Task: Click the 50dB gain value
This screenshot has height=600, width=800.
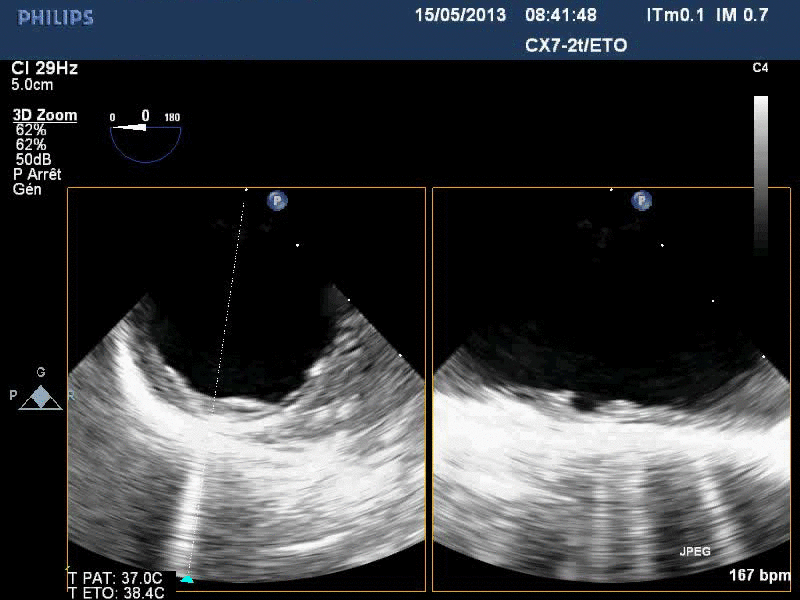Action: (x=33, y=160)
